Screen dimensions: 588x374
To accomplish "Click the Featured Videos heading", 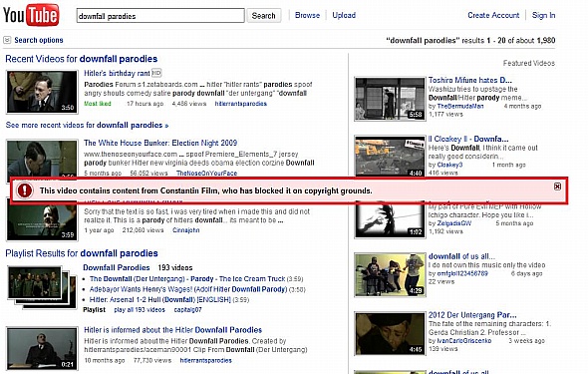I will coord(529,63).
